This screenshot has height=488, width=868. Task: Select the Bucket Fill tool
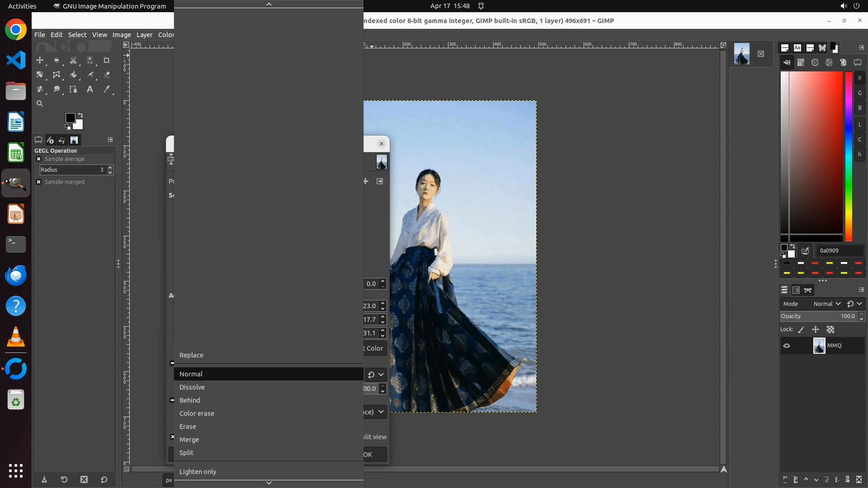coord(73,75)
